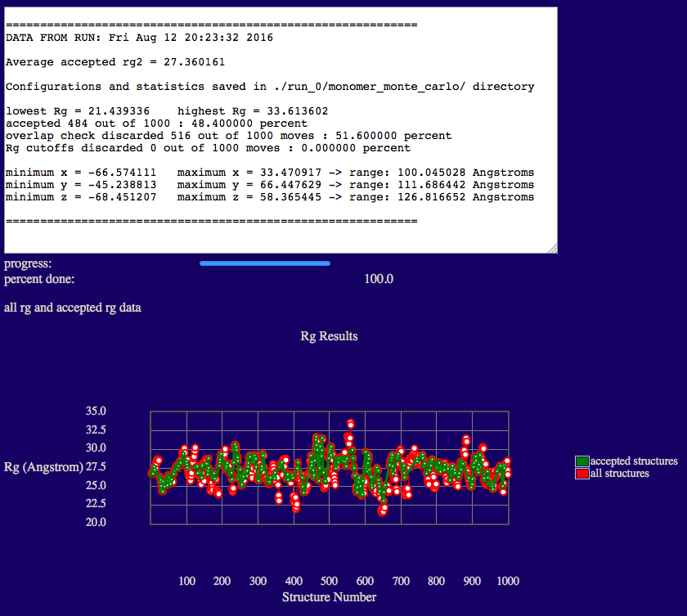
Task: Click the 'Rg cutoffs discarded 0' line
Action: (208, 148)
